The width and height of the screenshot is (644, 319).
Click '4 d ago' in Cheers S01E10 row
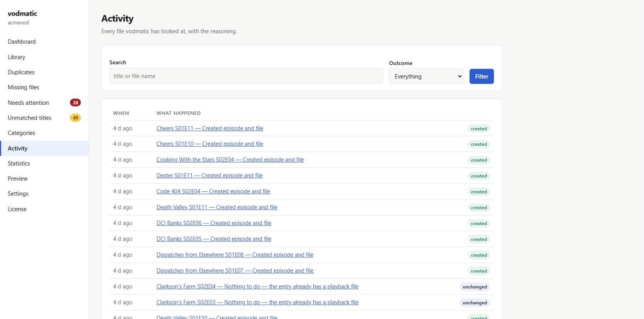123,144
